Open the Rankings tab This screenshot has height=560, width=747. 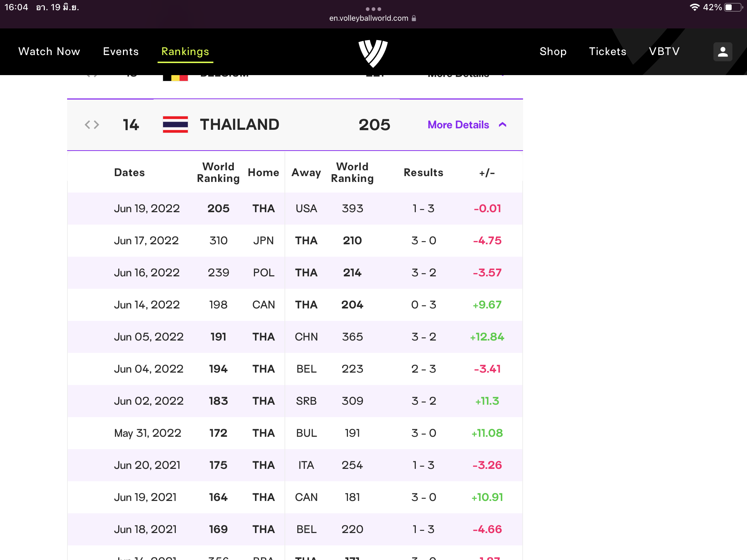click(185, 51)
